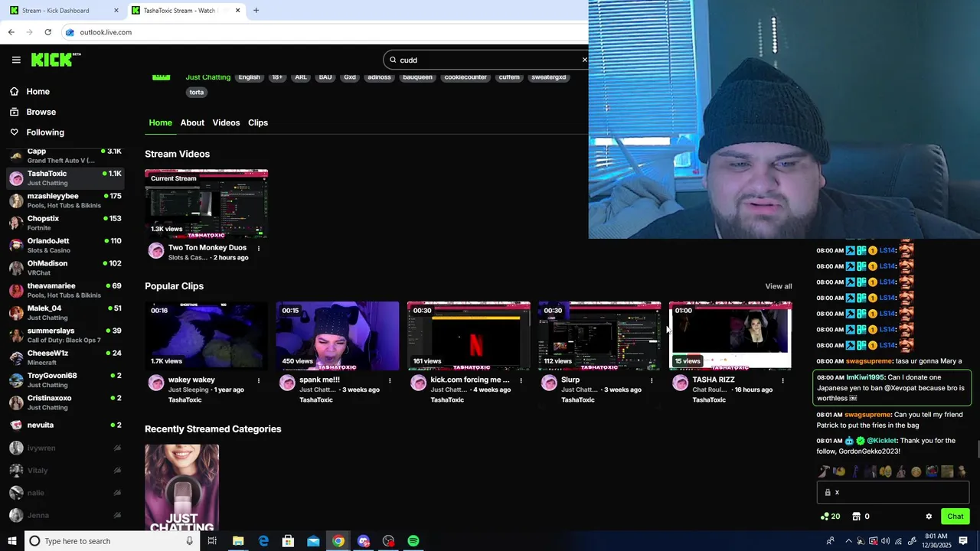Reload the browser page
This screenshot has height=551, width=980.
point(47,32)
